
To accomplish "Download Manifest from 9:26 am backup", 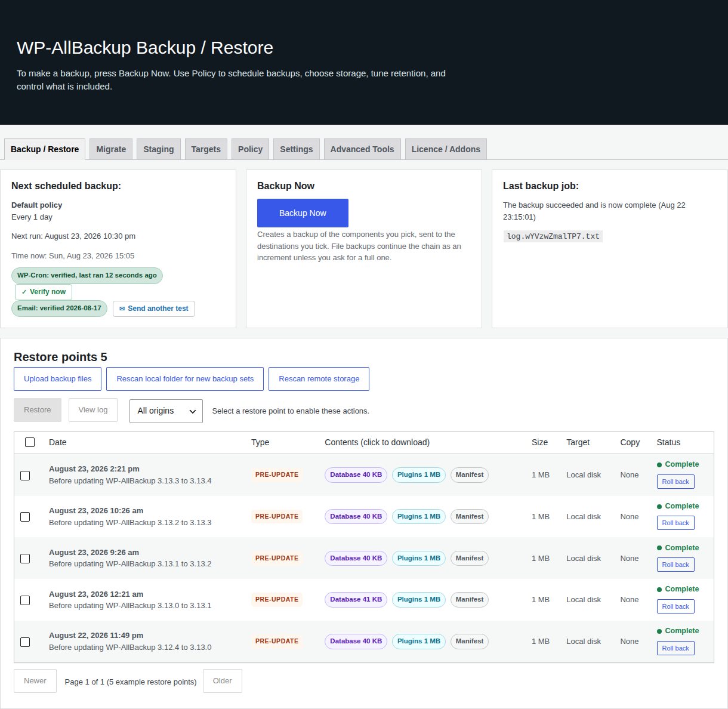I will tap(470, 559).
